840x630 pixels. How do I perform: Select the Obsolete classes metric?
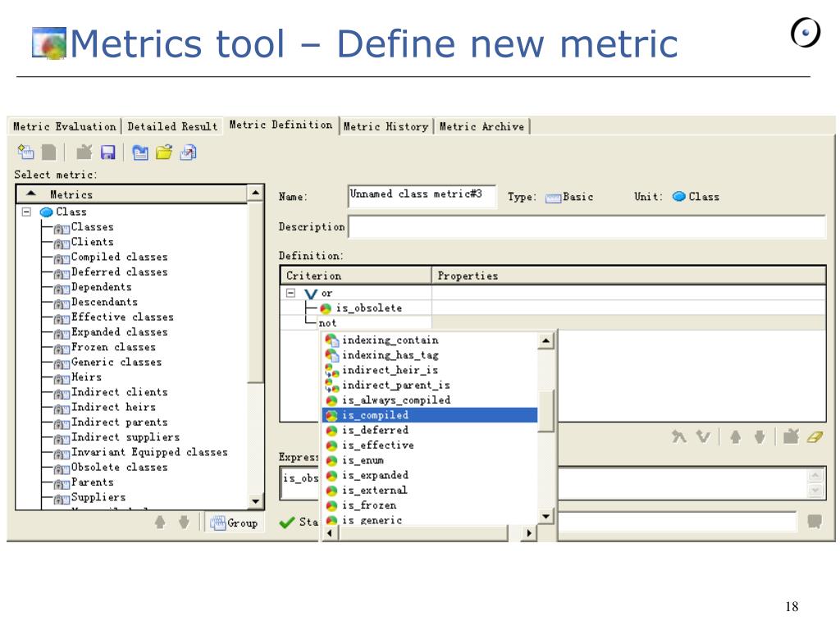pyautogui.click(x=119, y=467)
